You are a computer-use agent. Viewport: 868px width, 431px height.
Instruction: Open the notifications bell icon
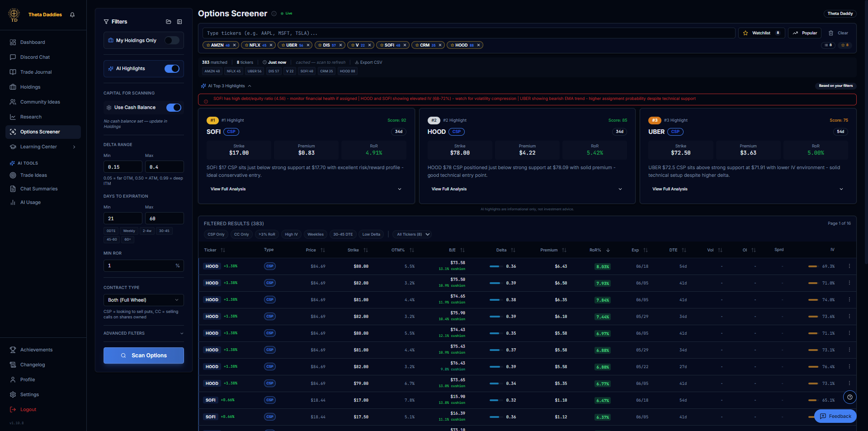pos(72,14)
